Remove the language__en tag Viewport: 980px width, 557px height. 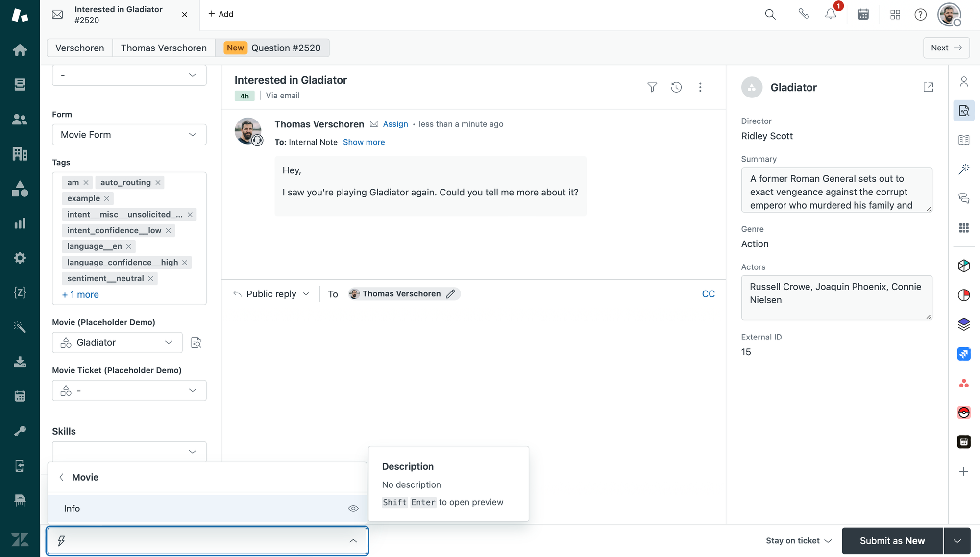[129, 246]
